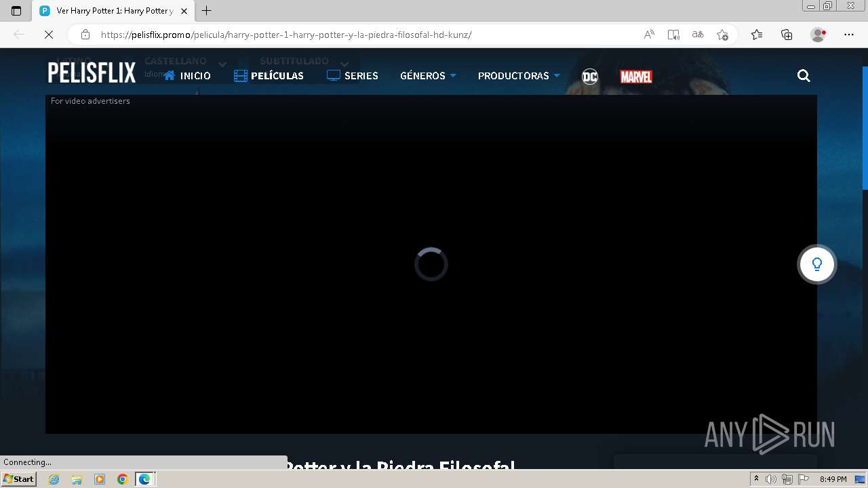868x488 pixels.
Task: Open the translate page icon
Action: 698,35
